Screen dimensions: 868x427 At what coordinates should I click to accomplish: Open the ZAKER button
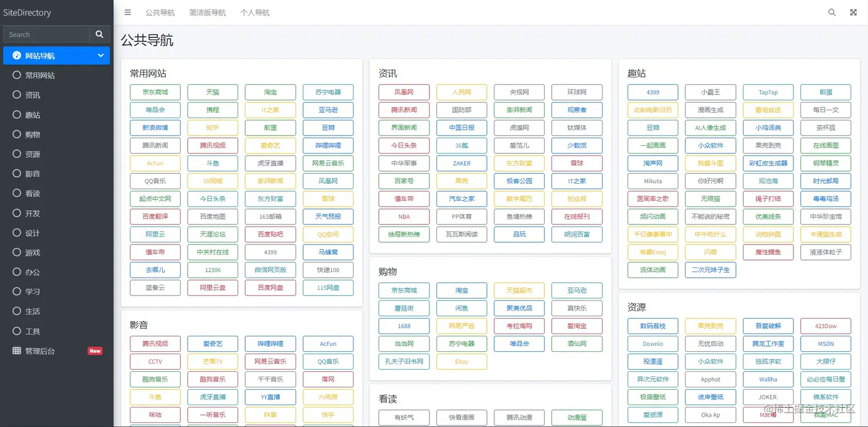click(462, 163)
